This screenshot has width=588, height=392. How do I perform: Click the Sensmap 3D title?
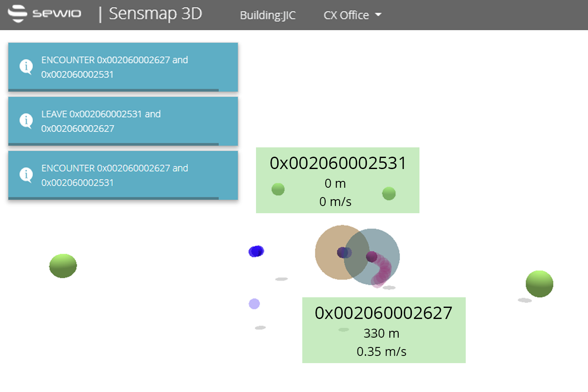click(155, 14)
